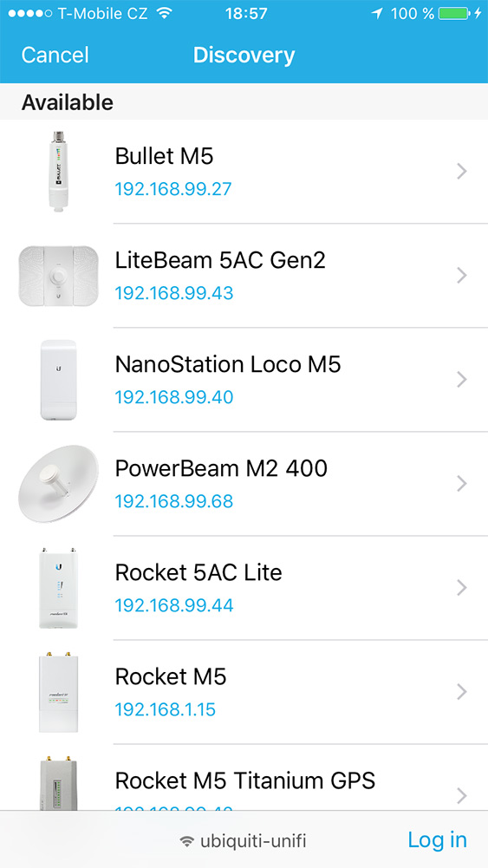
Task: Open Rocket M5 via its chevron
Action: [x=462, y=692]
